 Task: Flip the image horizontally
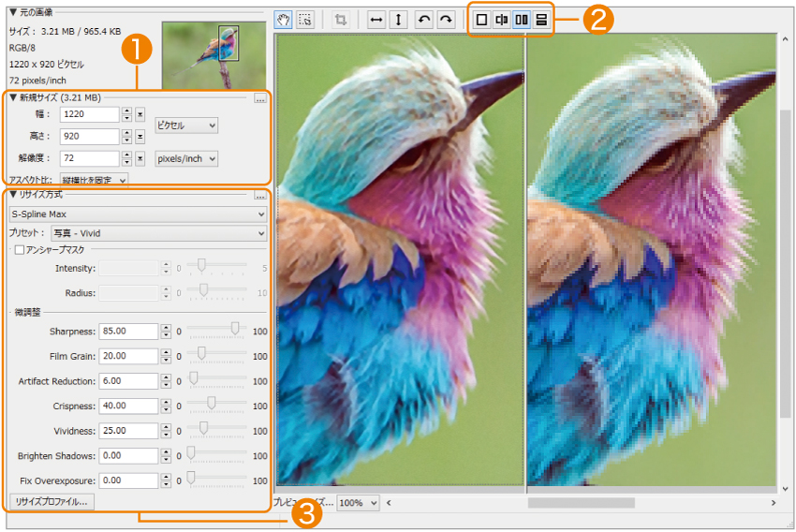(x=376, y=19)
